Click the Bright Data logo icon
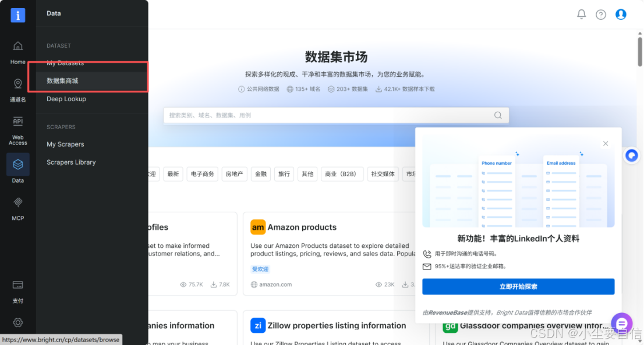This screenshot has height=345, width=644. coord(17,15)
